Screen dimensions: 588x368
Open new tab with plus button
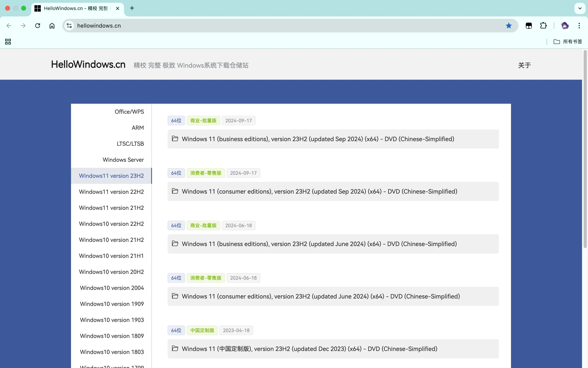click(x=132, y=8)
